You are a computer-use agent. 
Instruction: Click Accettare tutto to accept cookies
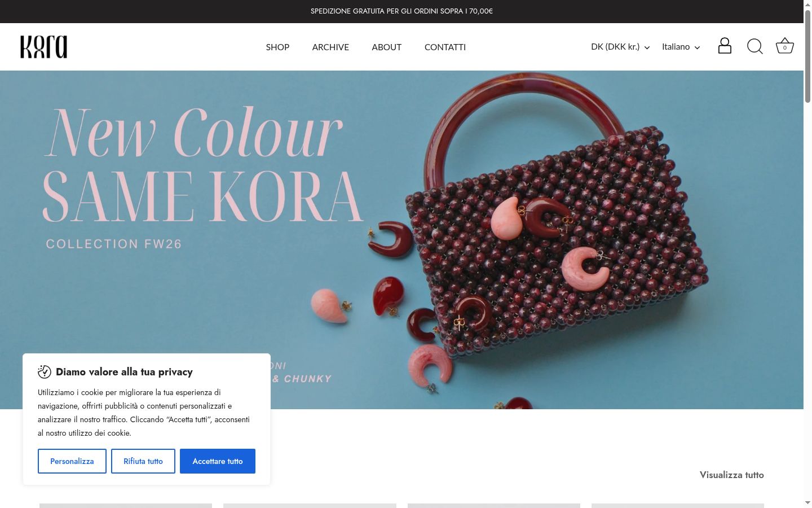coord(218,461)
